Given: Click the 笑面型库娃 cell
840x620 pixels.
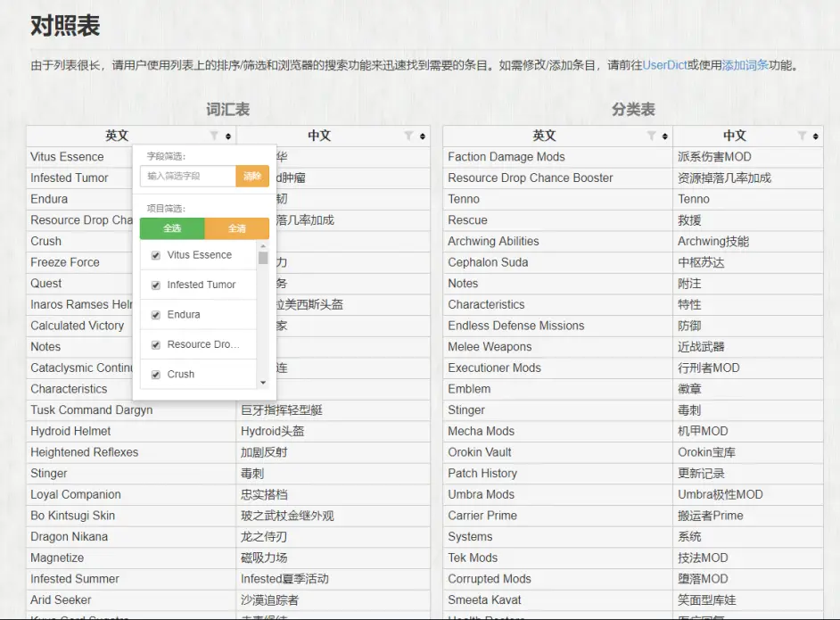Looking at the screenshot, I should tap(748, 600).
